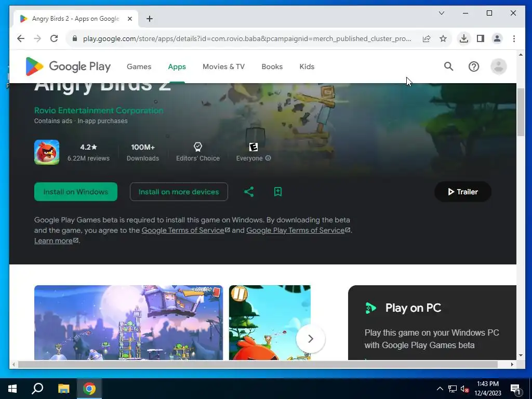Screen dimensions: 532x399
Task: Click the ESRB Everyone rating icon
Action: [x=254, y=147]
